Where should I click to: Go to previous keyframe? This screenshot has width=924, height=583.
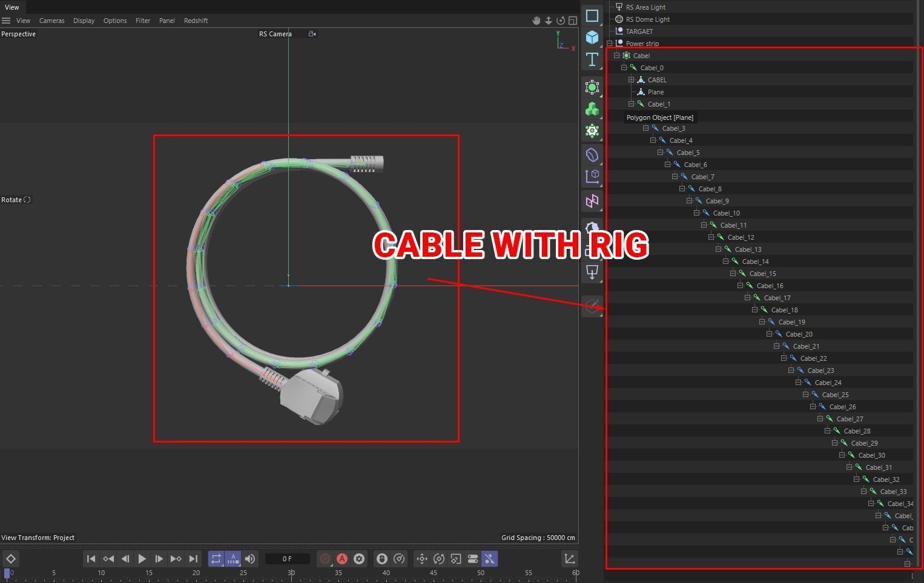pyautogui.click(x=108, y=559)
